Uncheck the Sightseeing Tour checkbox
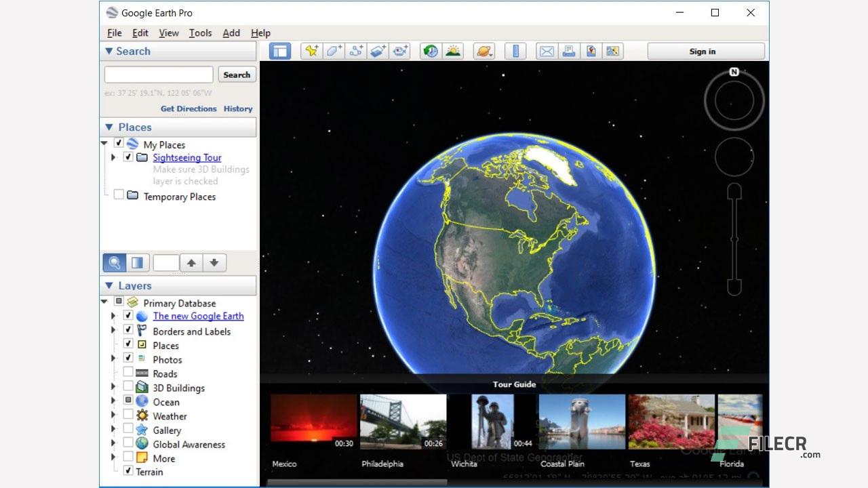Viewport: 868px width, 488px height. (128, 157)
